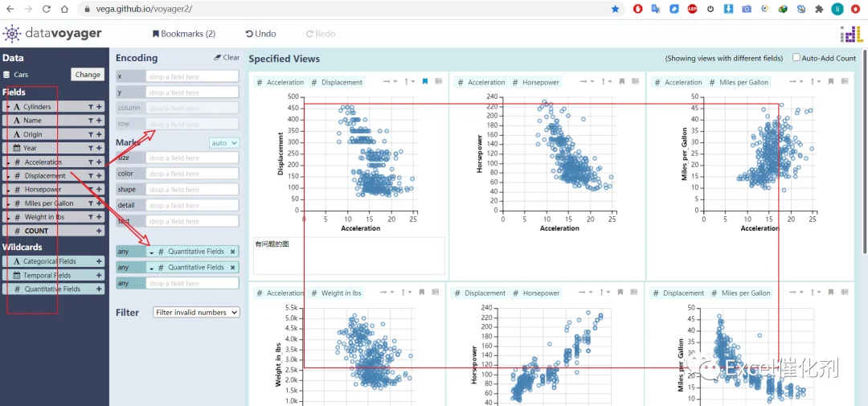Clear all encodings
This screenshot has height=406, width=868.
[227, 58]
